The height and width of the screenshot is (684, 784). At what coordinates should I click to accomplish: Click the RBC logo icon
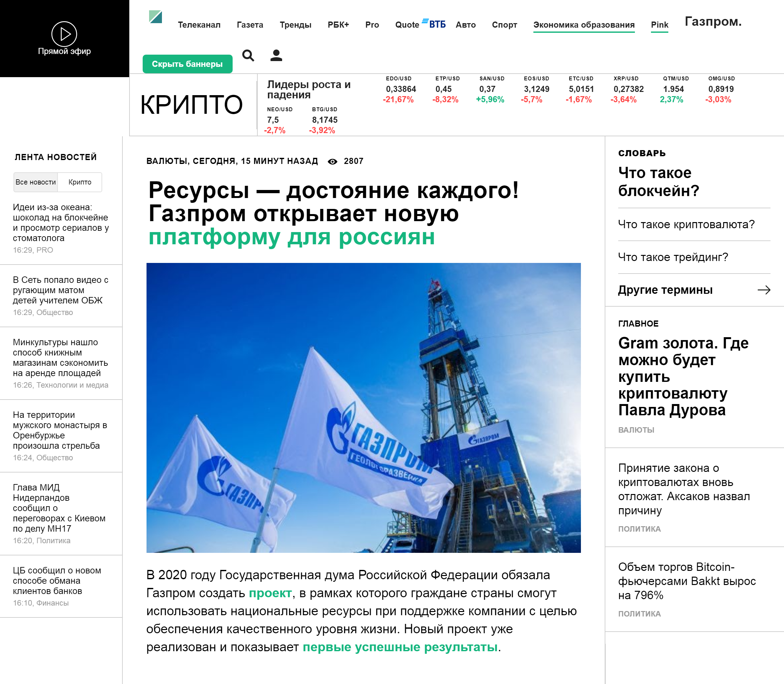(155, 17)
